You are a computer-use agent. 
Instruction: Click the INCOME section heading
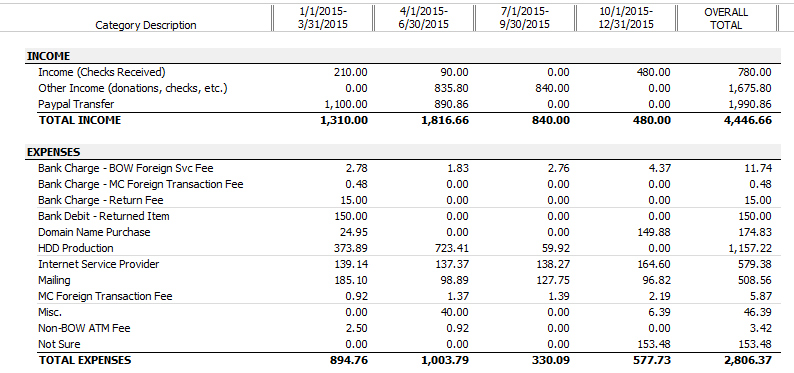(x=49, y=56)
